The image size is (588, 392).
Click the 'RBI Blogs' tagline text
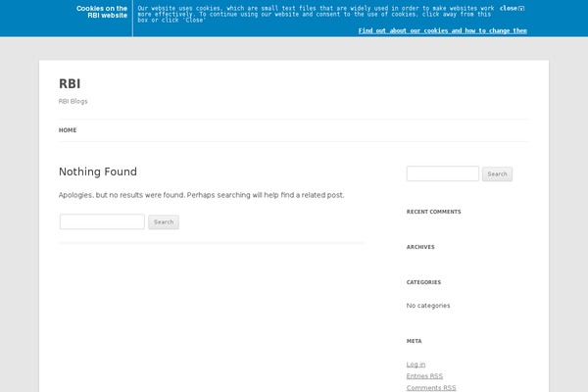click(73, 101)
